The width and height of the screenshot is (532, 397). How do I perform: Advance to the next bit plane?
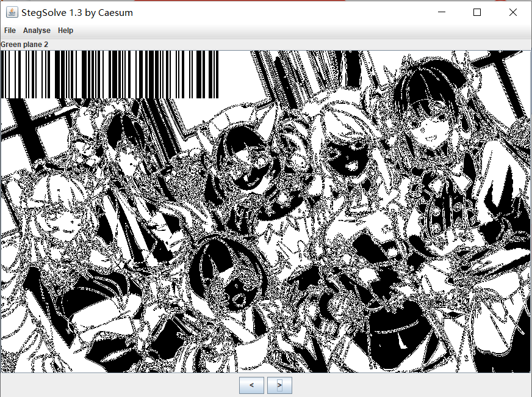[279, 385]
